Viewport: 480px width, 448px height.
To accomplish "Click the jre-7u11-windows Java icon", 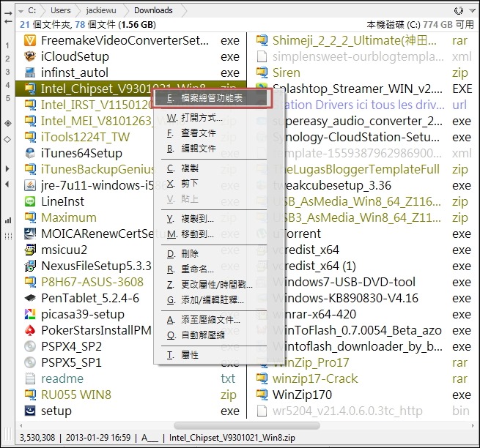I will pyautogui.click(x=30, y=185).
